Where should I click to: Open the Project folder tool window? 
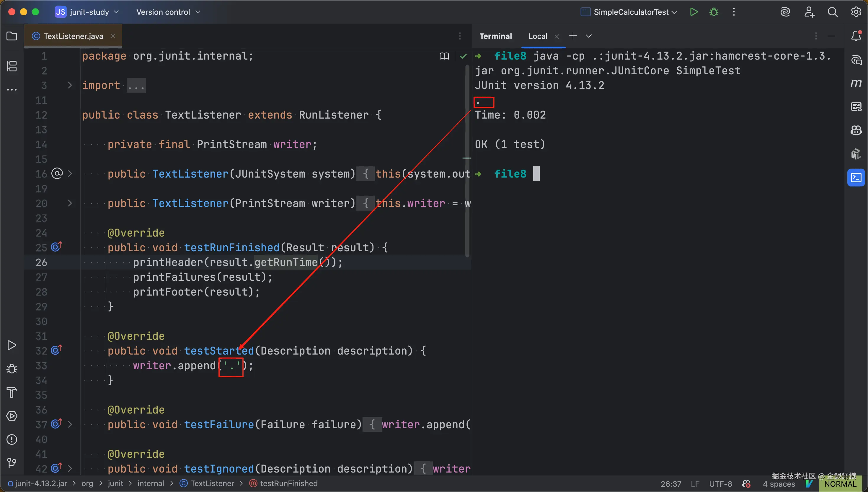click(x=12, y=36)
